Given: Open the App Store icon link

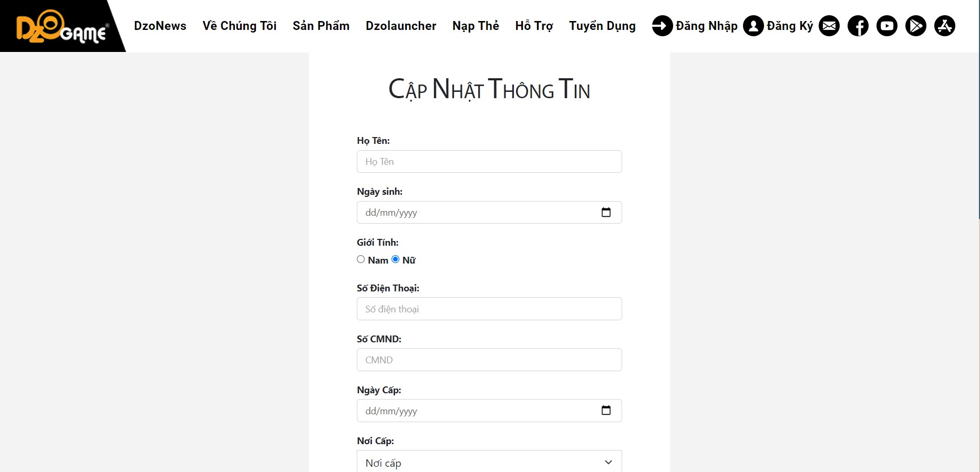Looking at the screenshot, I should tap(945, 26).
